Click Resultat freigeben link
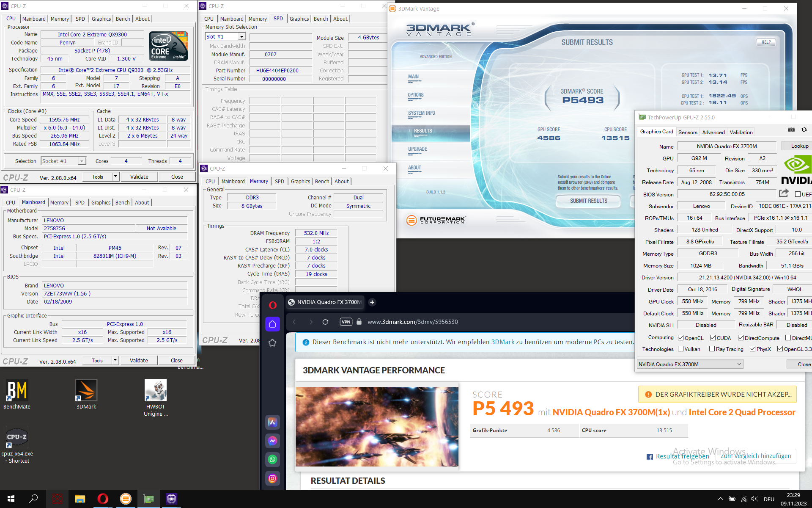The height and width of the screenshot is (508, 812). [682, 456]
